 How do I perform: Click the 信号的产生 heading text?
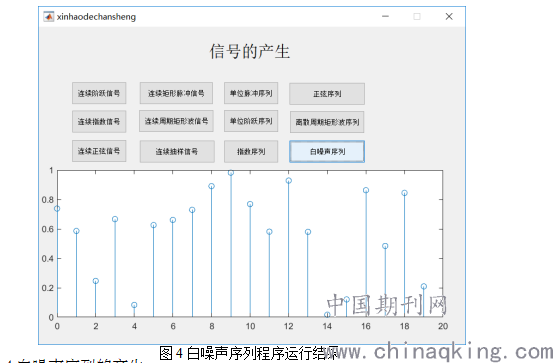pyautogui.click(x=250, y=52)
